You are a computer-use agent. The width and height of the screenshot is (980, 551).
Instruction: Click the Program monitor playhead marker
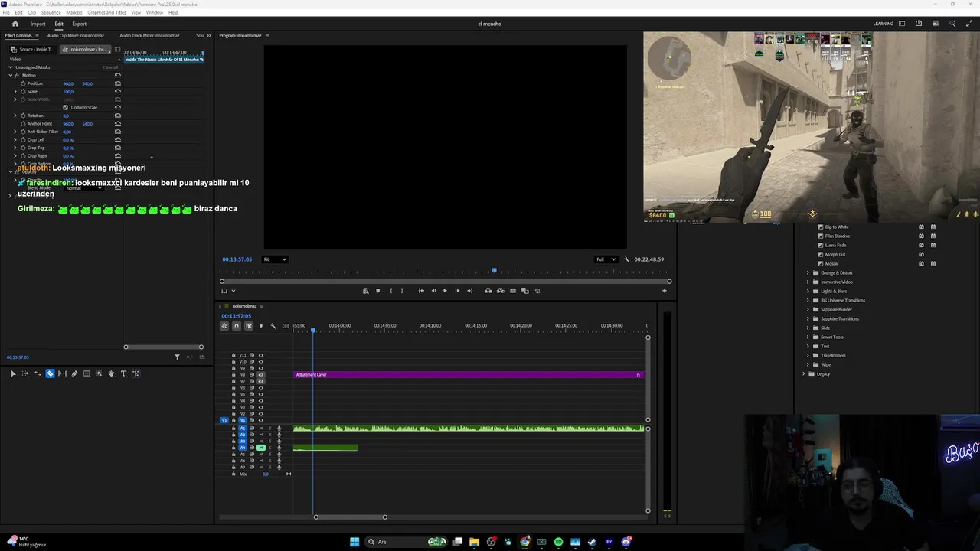point(495,270)
